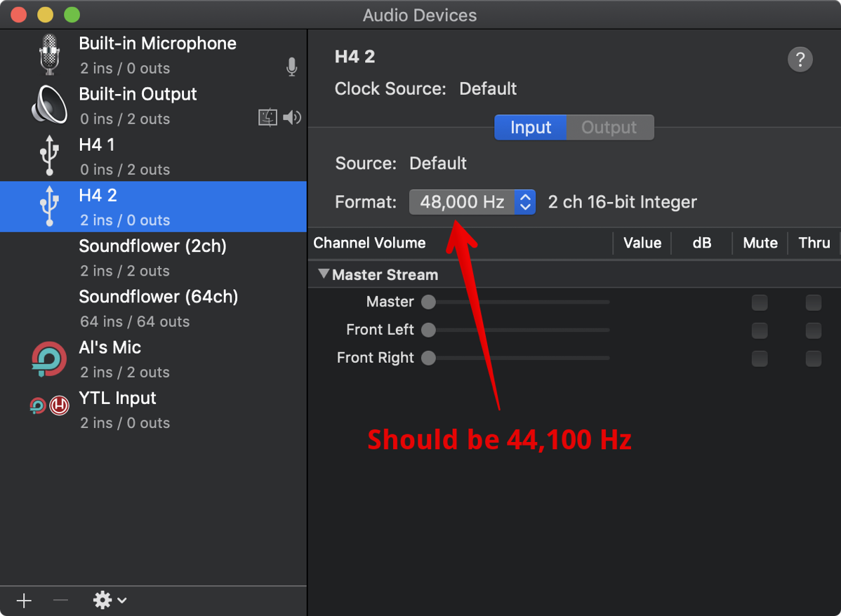Viewport: 841px width, 616px height.
Task: Open the 48,000 Hz format dropdown
Action: click(472, 202)
